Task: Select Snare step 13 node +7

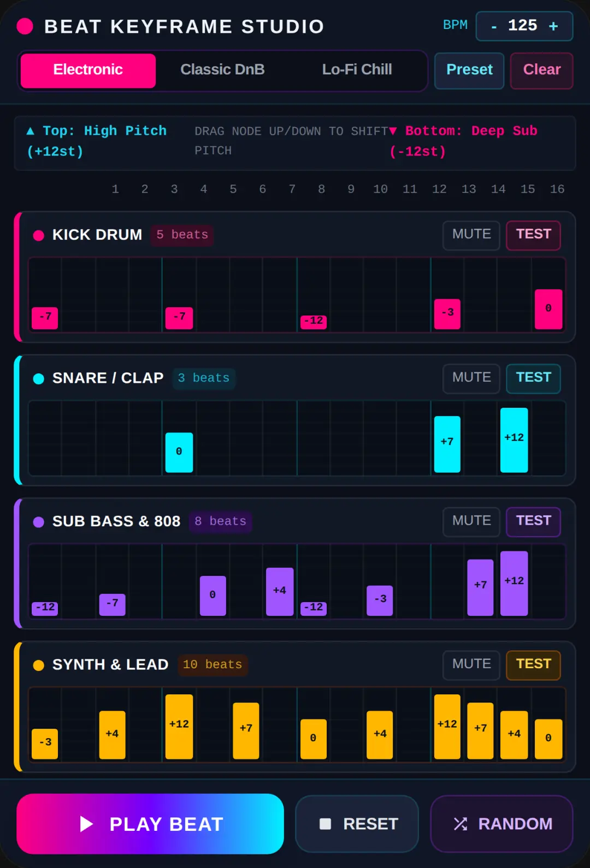Action: (447, 444)
